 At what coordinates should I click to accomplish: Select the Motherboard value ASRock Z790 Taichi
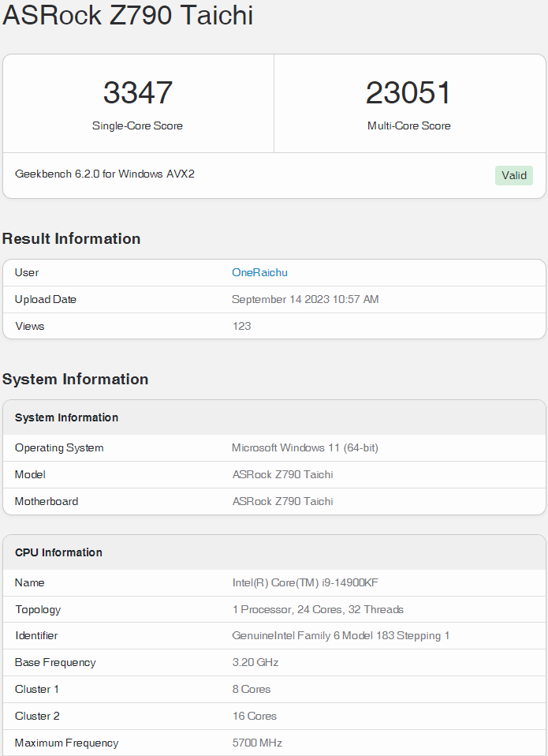pos(282,501)
